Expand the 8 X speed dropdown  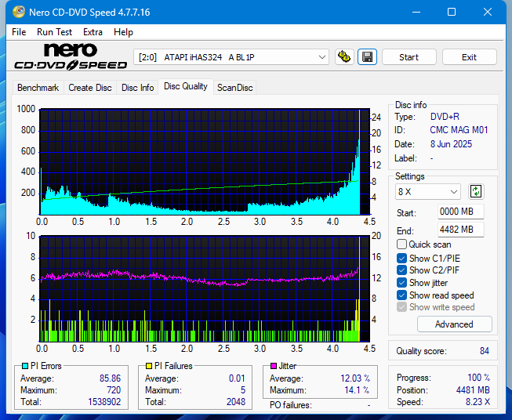coord(428,191)
